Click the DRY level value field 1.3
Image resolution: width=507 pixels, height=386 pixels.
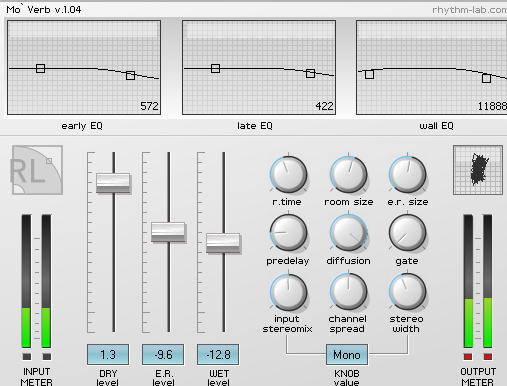click(x=108, y=354)
